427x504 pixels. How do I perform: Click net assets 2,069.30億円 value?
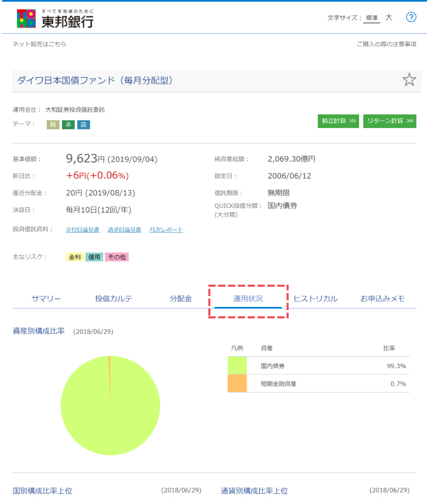pyautogui.click(x=291, y=159)
